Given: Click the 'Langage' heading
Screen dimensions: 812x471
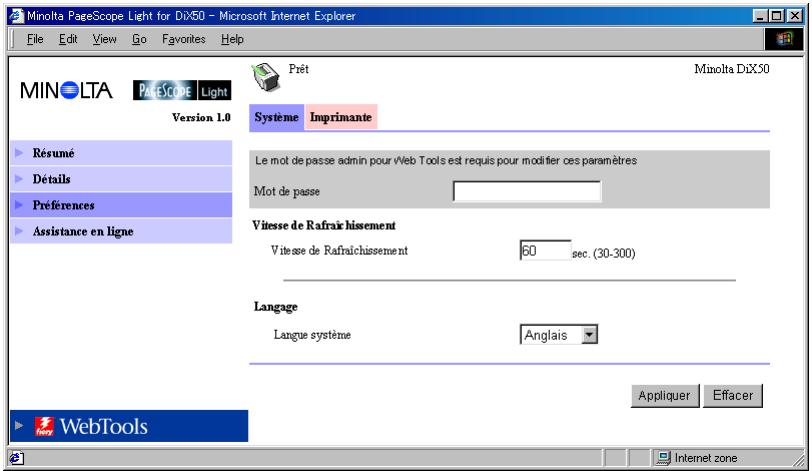Looking at the screenshot, I should tap(276, 306).
